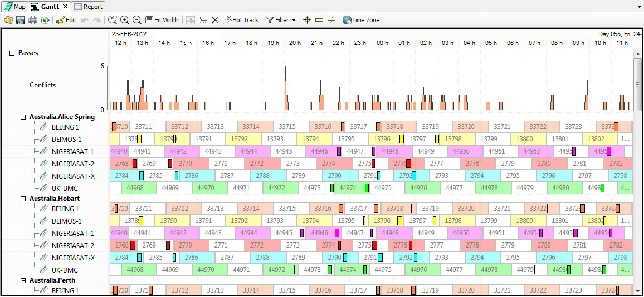Collapse the Australia.Alice Spring group

click(23, 117)
